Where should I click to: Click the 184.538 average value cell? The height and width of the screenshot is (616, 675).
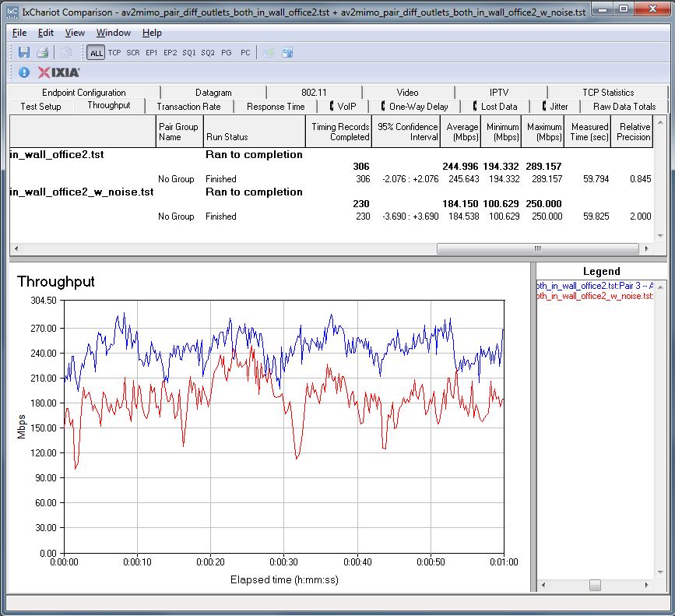coord(464,216)
